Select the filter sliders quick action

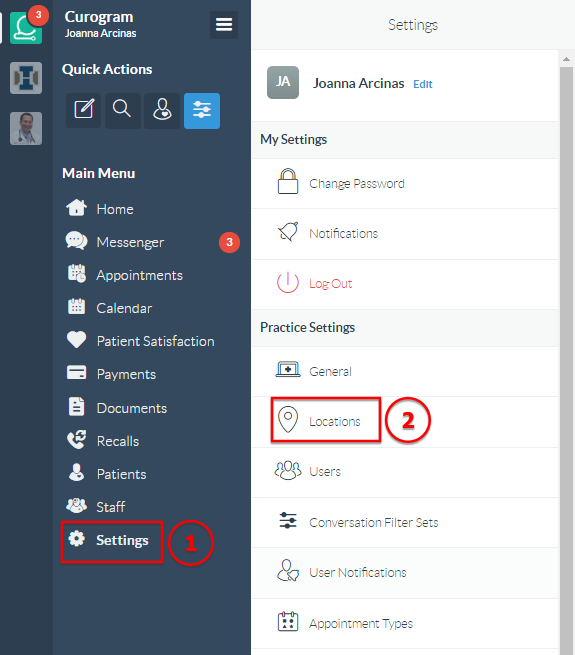[x=202, y=111]
